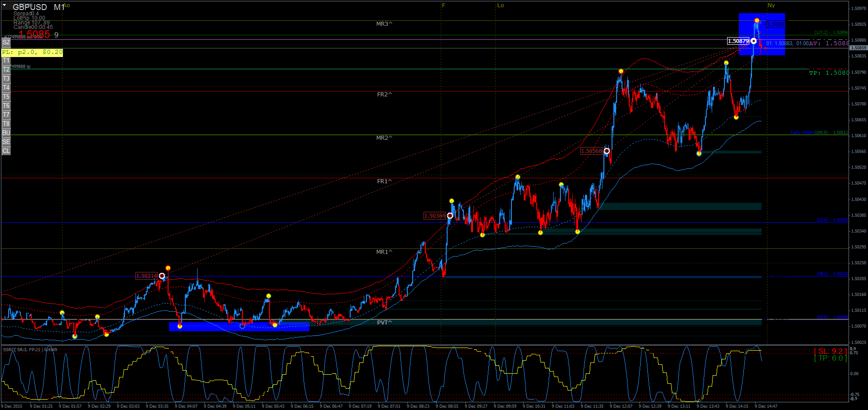Viewport: 868px width, 410px height.
Task: Click the 1.50384 price tag
Action: (x=434, y=216)
